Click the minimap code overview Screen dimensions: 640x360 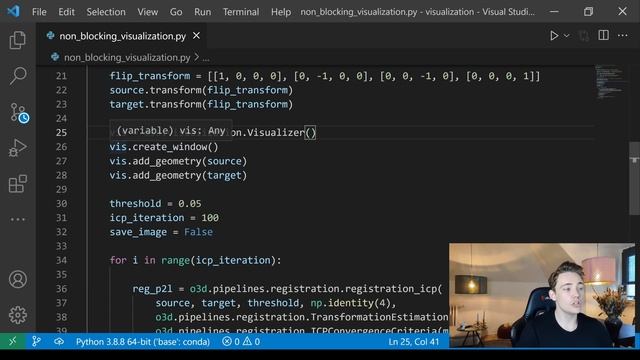click(610, 82)
